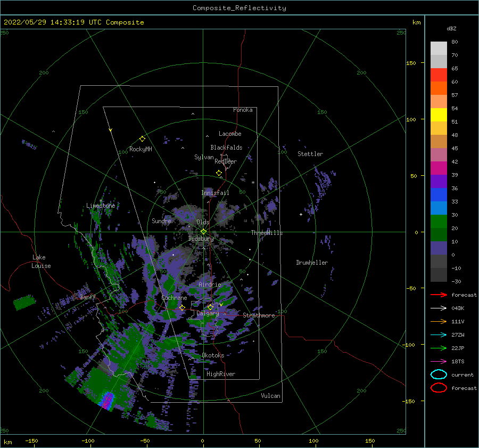The height and width of the screenshot is (448, 479).
Task: Click the Banff town label
Action: click(88, 297)
